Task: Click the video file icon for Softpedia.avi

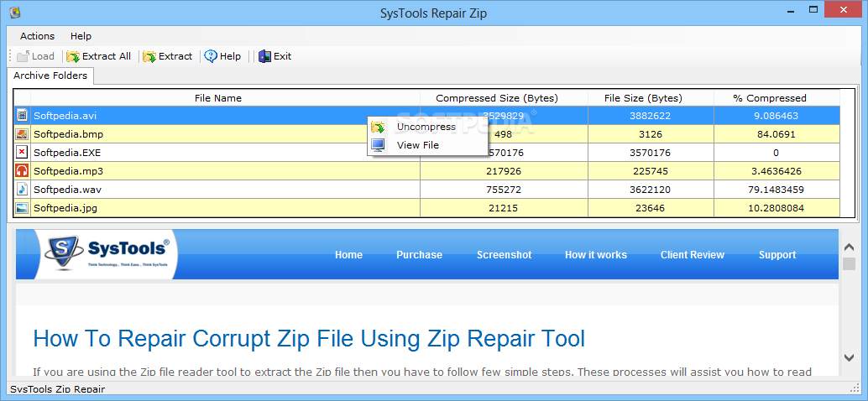Action: coord(22,116)
